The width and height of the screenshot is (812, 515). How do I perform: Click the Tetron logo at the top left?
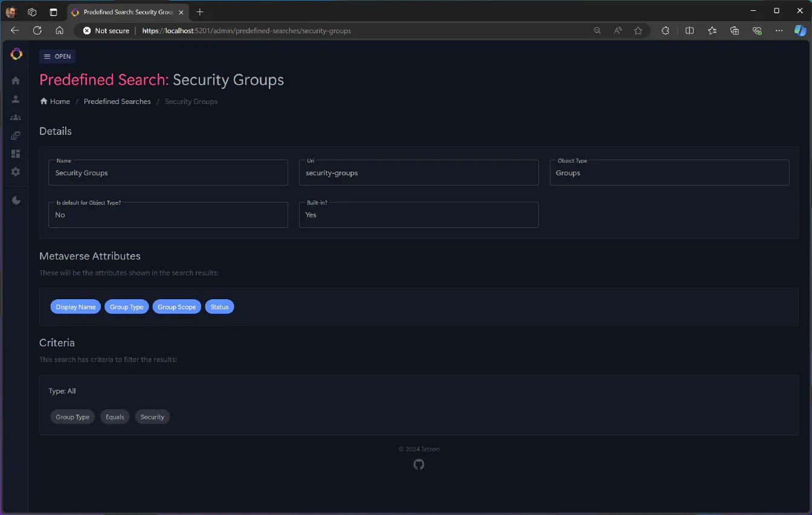16,54
